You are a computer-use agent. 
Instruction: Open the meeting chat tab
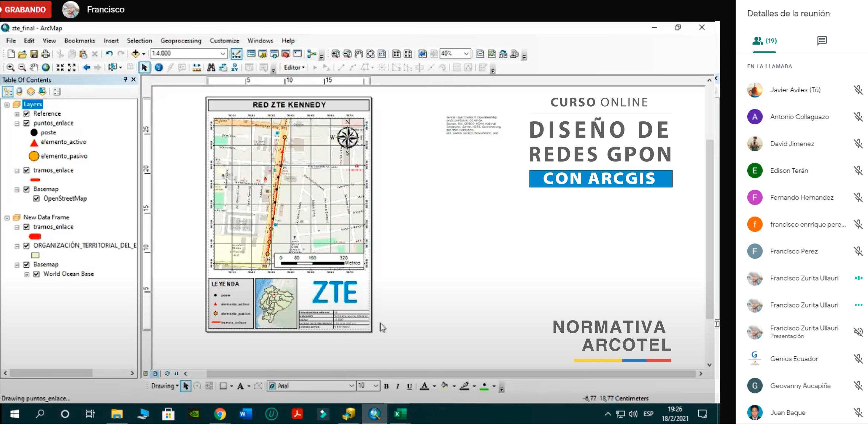pos(822,41)
